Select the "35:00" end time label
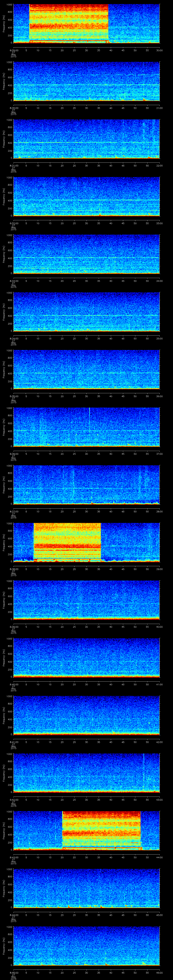The height and width of the screenshot is (980, 173). 159,339
